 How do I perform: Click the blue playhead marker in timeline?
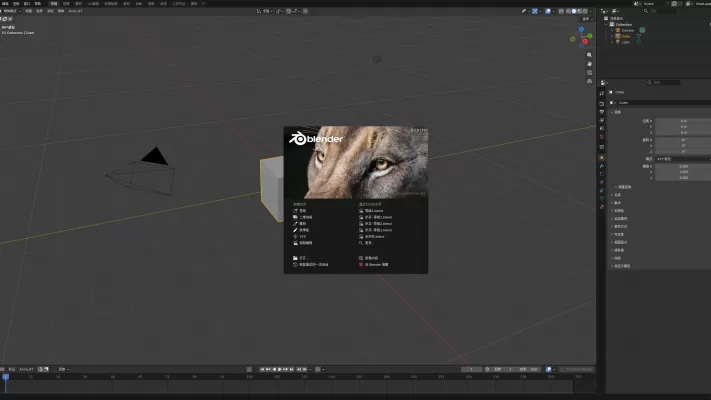point(5,377)
